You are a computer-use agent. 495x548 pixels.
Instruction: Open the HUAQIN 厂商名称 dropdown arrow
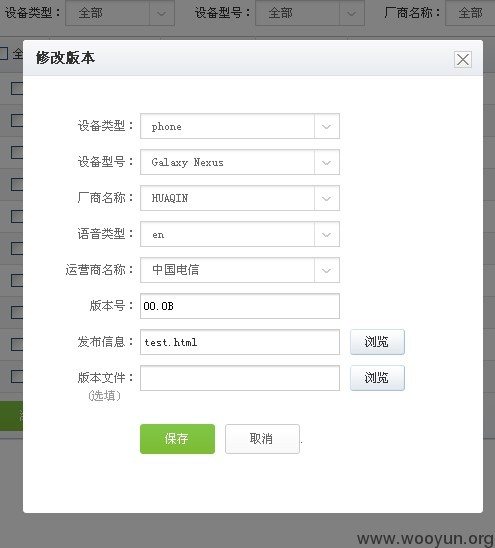(327, 198)
